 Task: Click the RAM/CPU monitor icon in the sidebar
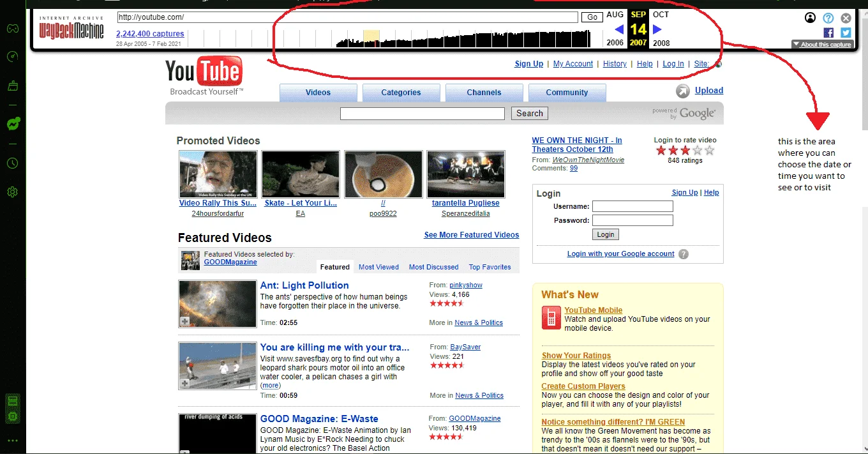[12, 409]
